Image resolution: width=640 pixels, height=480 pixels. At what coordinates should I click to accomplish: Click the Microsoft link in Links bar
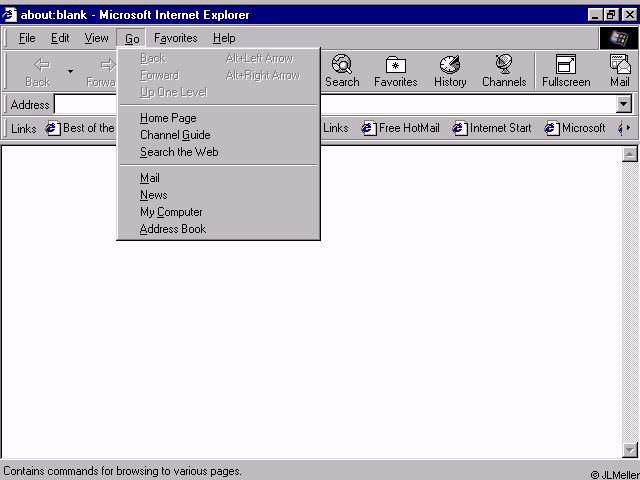[x=575, y=128]
